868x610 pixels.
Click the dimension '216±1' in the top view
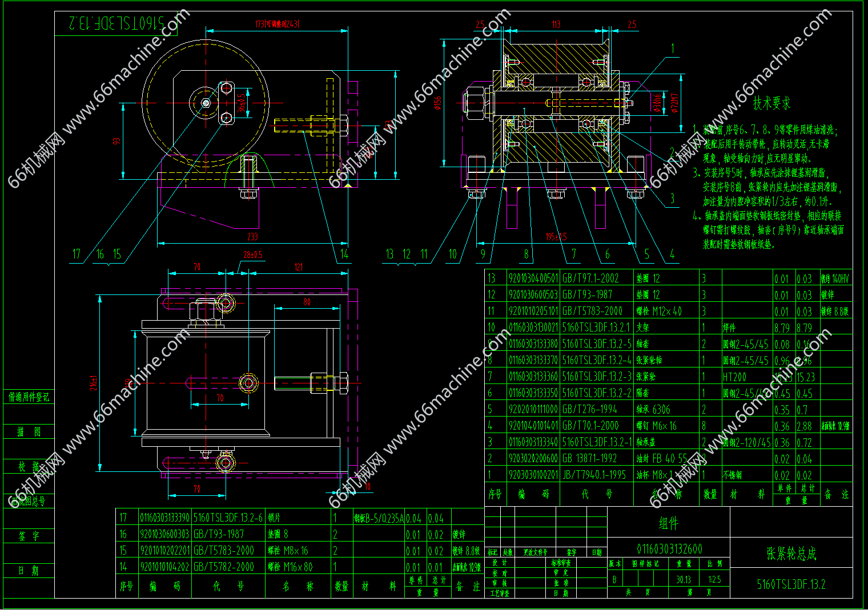(94, 383)
